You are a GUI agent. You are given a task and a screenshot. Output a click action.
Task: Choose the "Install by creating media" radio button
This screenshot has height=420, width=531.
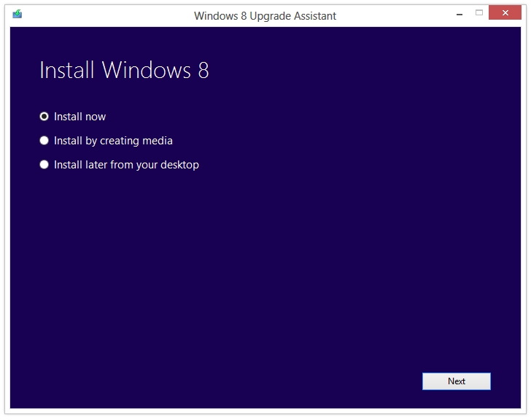[x=44, y=141]
